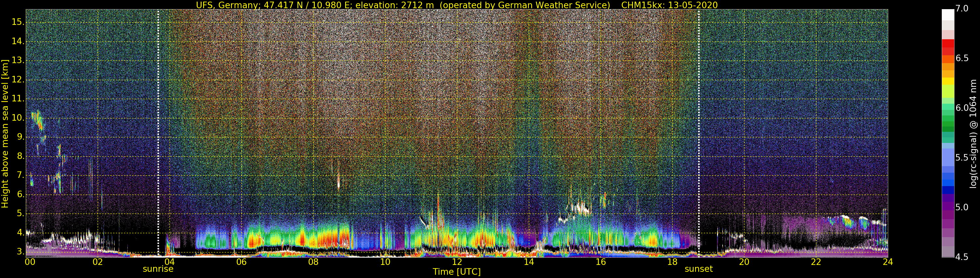
Task: Click the Height above mean sea level label
Action: point(5,133)
